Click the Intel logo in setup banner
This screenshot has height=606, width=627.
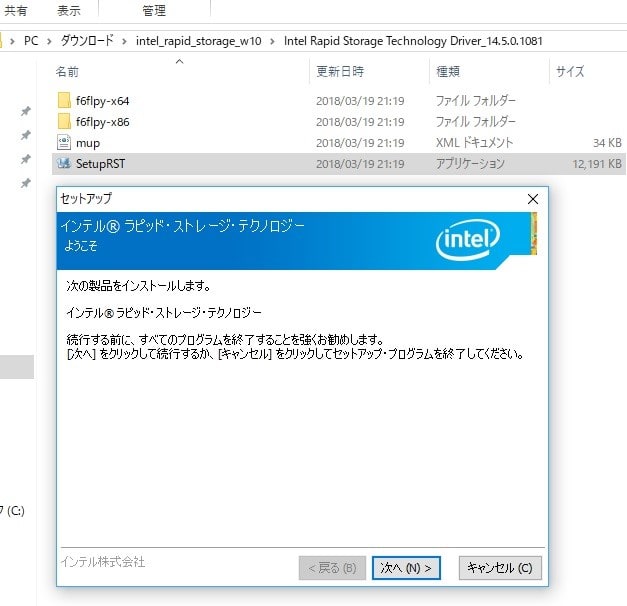tap(468, 240)
